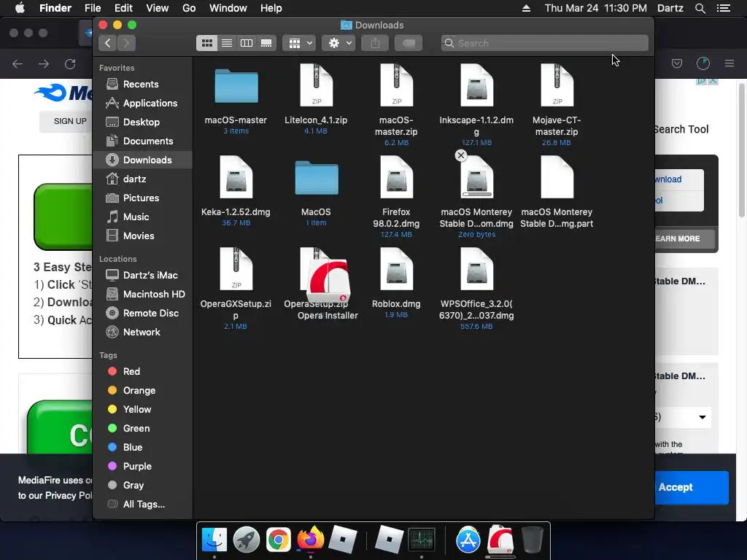Cancel the macOS Monterey dmg download

pyautogui.click(x=461, y=155)
